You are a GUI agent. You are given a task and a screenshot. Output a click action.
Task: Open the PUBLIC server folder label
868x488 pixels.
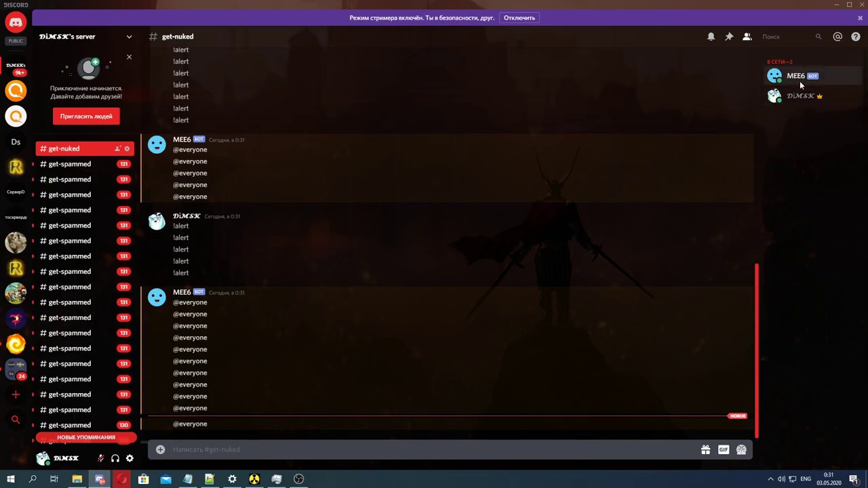click(x=16, y=41)
